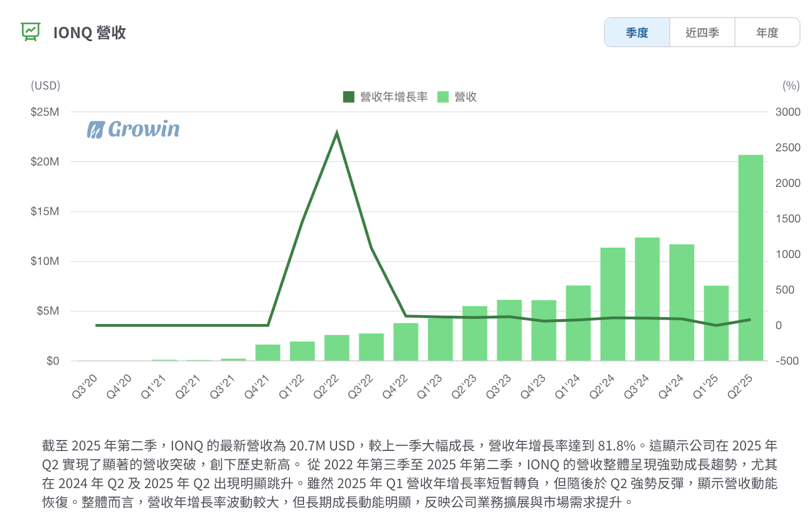Image resolution: width=812 pixels, height=528 pixels.
Task: Toggle the 營收年增長率 legend series
Action: (x=393, y=97)
